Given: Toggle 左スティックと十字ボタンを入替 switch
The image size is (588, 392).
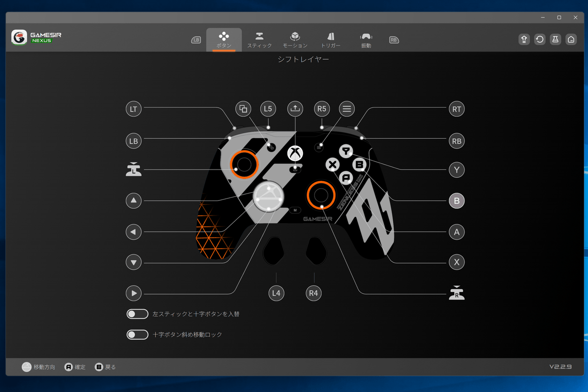Looking at the screenshot, I should point(137,314).
